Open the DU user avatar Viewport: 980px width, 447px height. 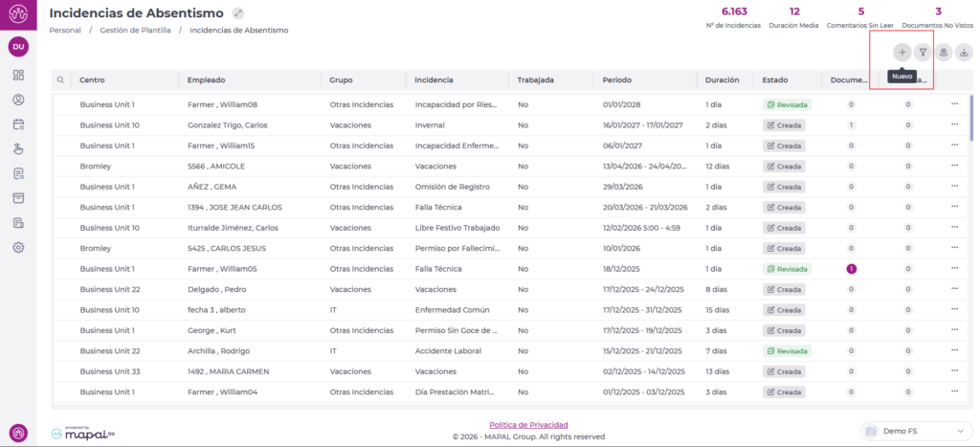18,46
